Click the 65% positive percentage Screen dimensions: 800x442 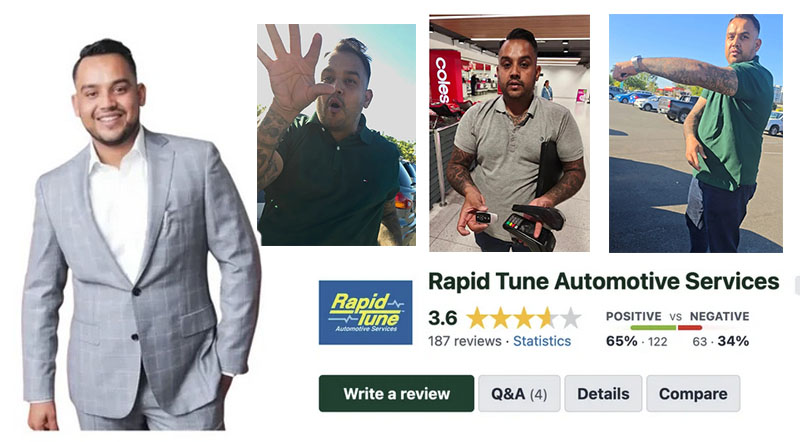[621, 341]
